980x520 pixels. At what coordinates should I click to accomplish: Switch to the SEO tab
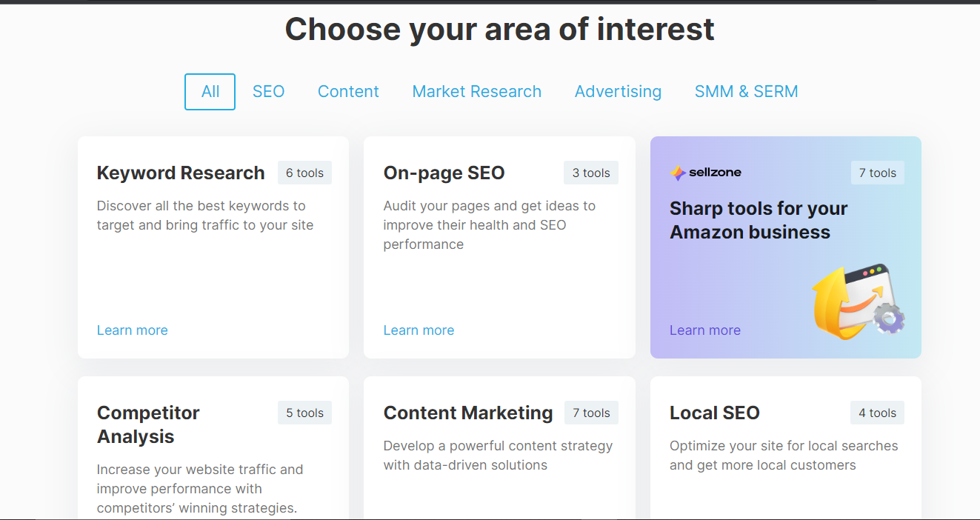[268, 92]
